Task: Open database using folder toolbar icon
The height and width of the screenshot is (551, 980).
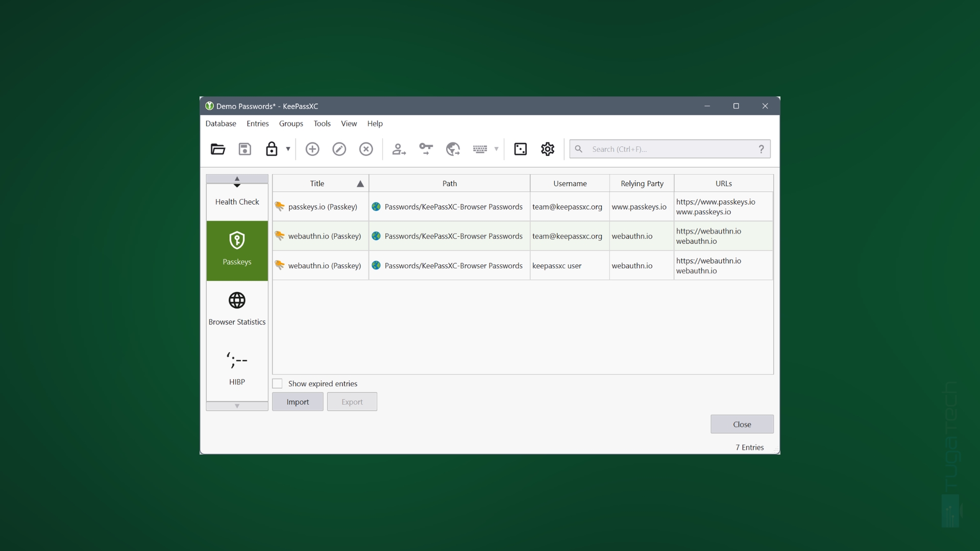Action: [218, 149]
